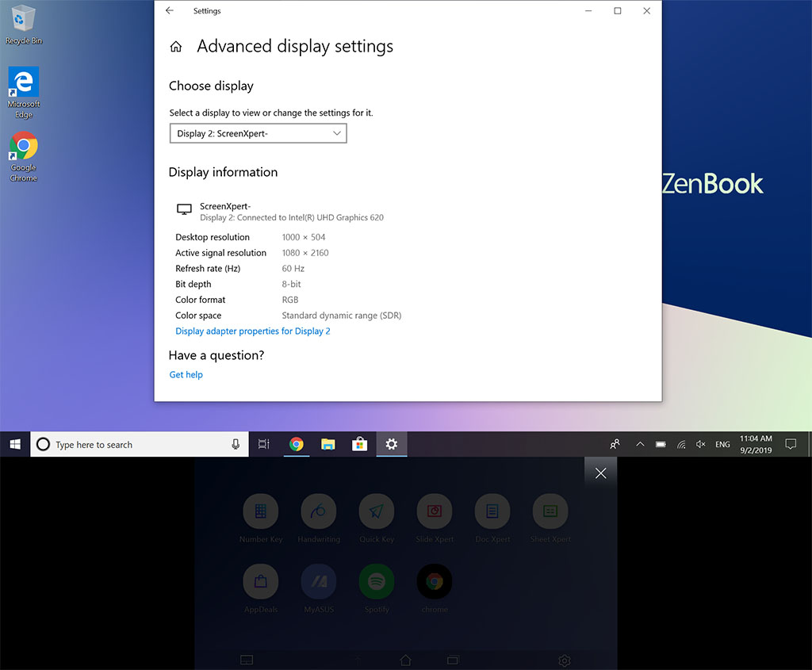
Task: Open the People icon in the taskbar
Action: (615, 444)
